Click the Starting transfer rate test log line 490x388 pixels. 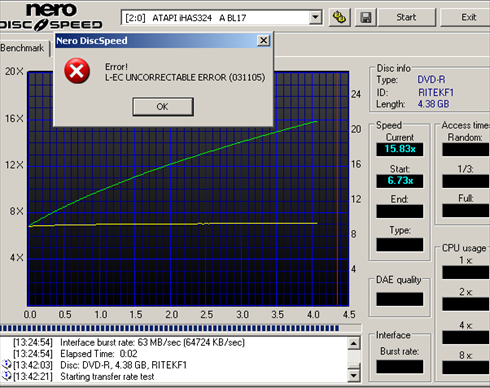pyautogui.click(x=107, y=377)
